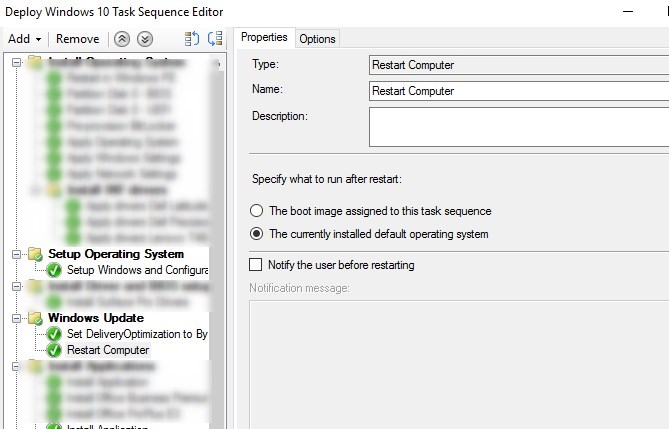Collapse the Windows Update group
The image size is (669, 429).
[x=16, y=318]
